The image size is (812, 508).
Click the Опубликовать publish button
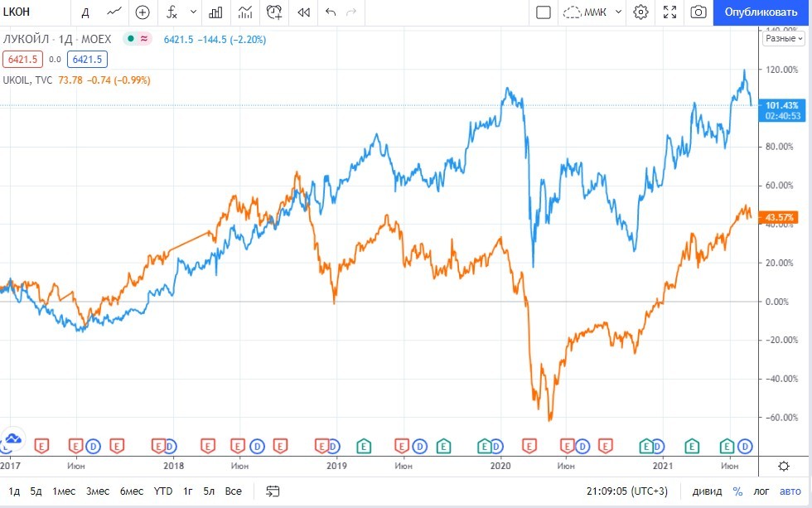(761, 12)
